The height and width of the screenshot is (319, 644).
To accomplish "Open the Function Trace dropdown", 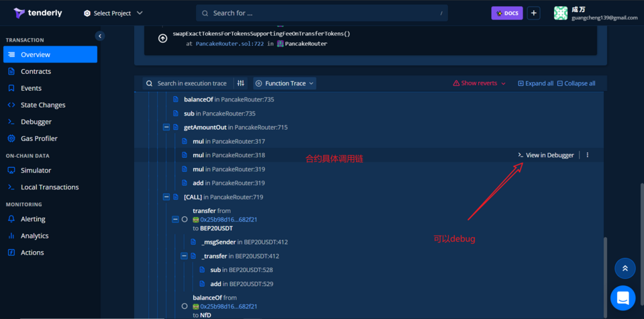I will 284,83.
